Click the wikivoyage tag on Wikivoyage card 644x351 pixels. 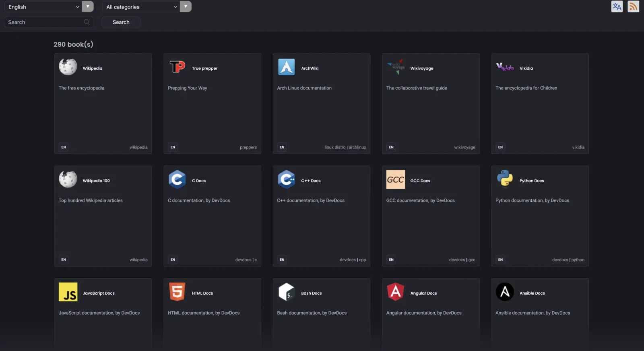(x=464, y=147)
